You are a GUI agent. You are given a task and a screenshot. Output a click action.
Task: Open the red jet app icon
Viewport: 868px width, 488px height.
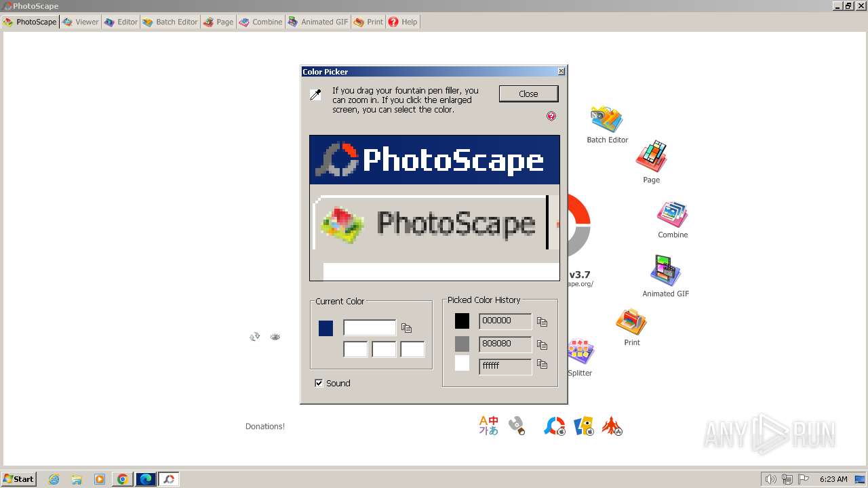[x=612, y=426]
